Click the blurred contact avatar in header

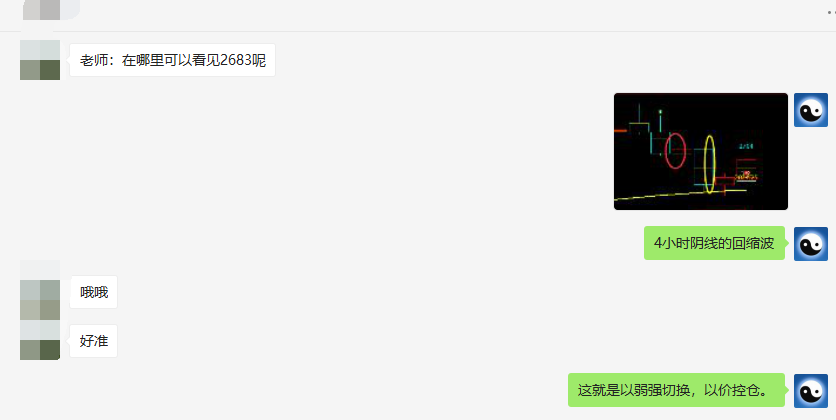click(51, 10)
